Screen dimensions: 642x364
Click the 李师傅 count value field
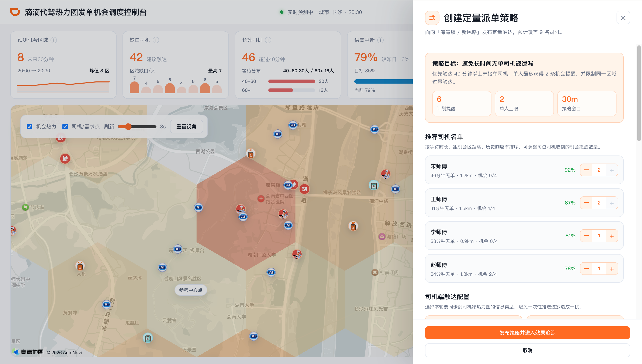pyautogui.click(x=599, y=236)
